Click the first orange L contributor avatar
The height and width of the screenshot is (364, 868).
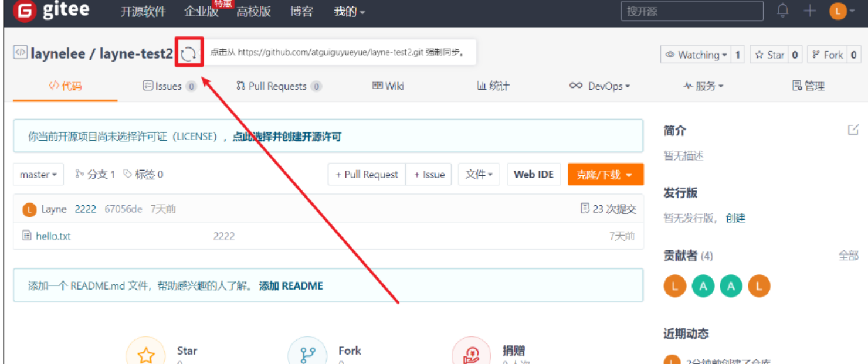click(x=675, y=286)
